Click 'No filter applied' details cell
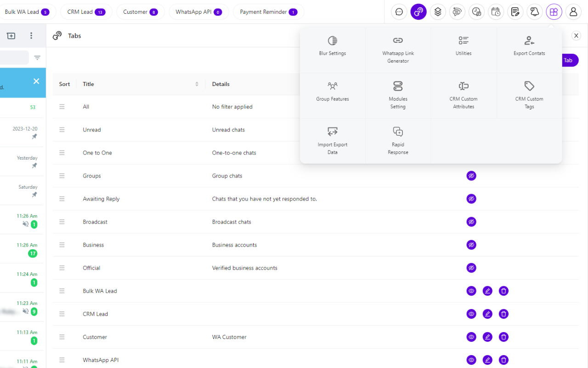 point(232,107)
